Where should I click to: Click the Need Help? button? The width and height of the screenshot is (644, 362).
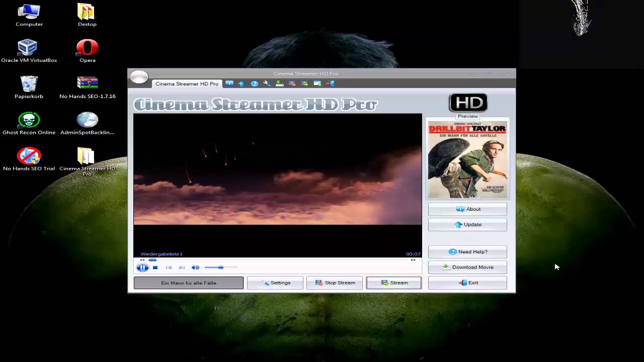(467, 252)
